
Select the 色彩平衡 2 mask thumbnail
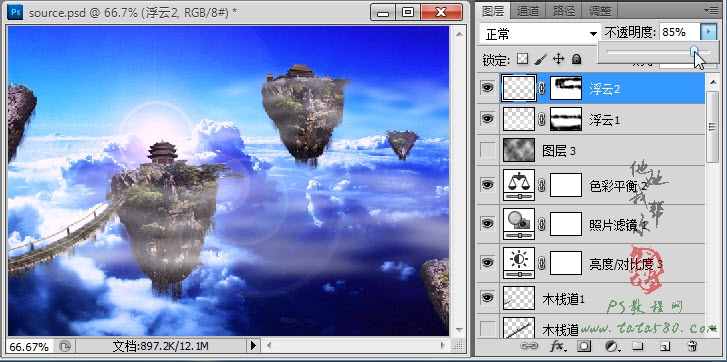coord(566,185)
